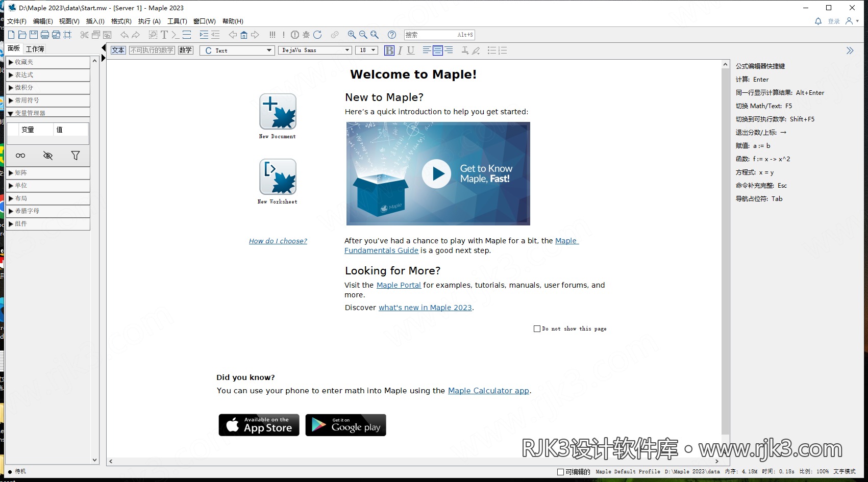
Task: Expand the 表达式 palette
Action: (x=48, y=75)
